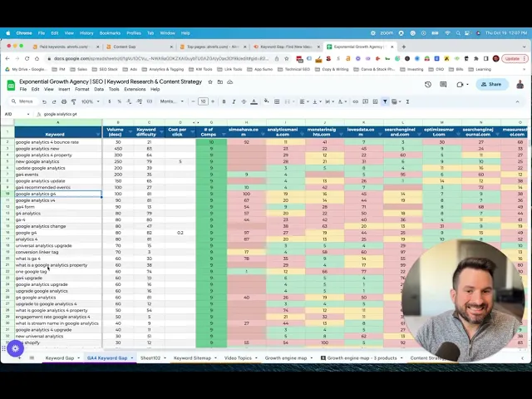This screenshot has height=399, width=532.
Task: Open GA4 Keyword Gap tab menu arrow
Action: point(132,358)
